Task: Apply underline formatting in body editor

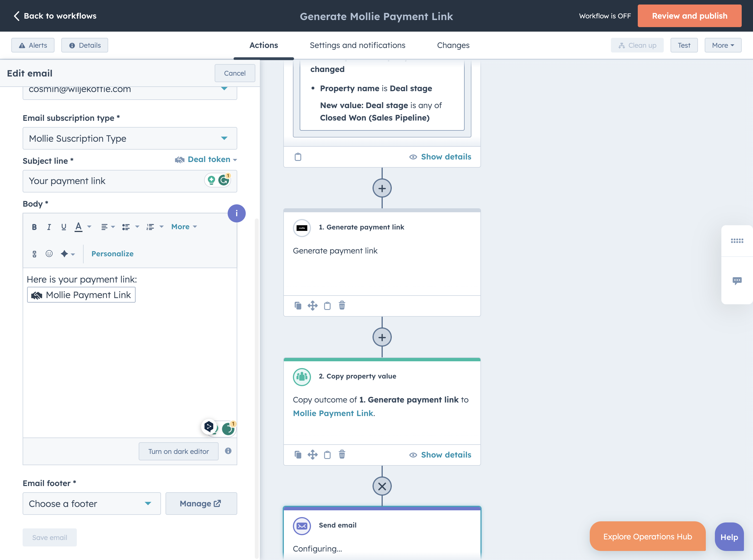Action: pos(64,227)
